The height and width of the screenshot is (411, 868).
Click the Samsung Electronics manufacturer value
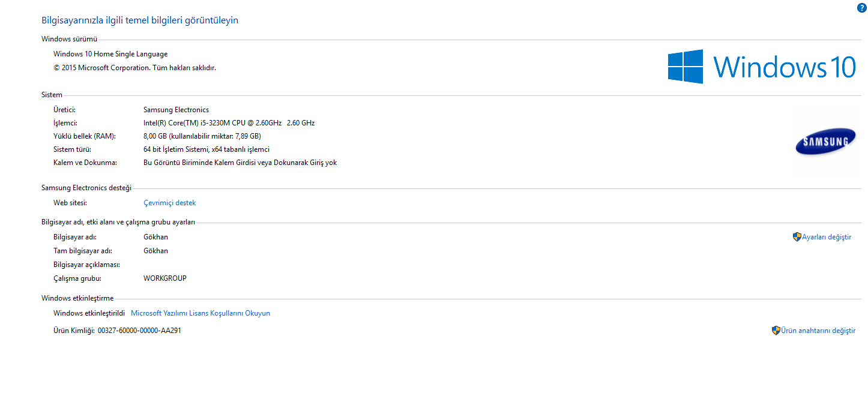(176, 110)
